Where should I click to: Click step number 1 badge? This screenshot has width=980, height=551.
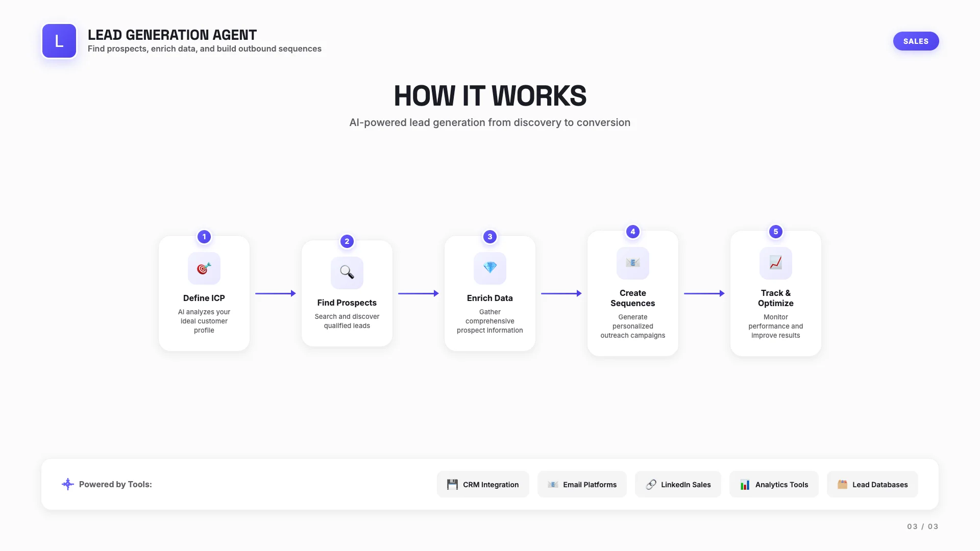pyautogui.click(x=204, y=237)
